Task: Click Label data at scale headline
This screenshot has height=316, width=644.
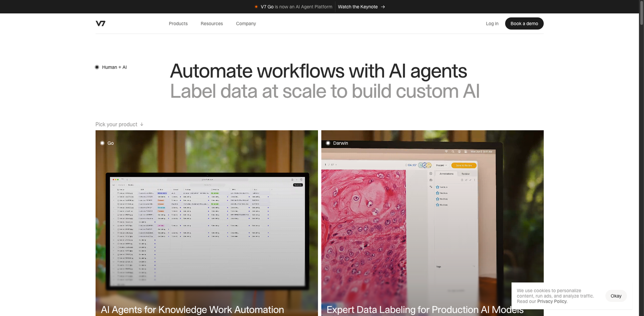Action: [x=325, y=91]
